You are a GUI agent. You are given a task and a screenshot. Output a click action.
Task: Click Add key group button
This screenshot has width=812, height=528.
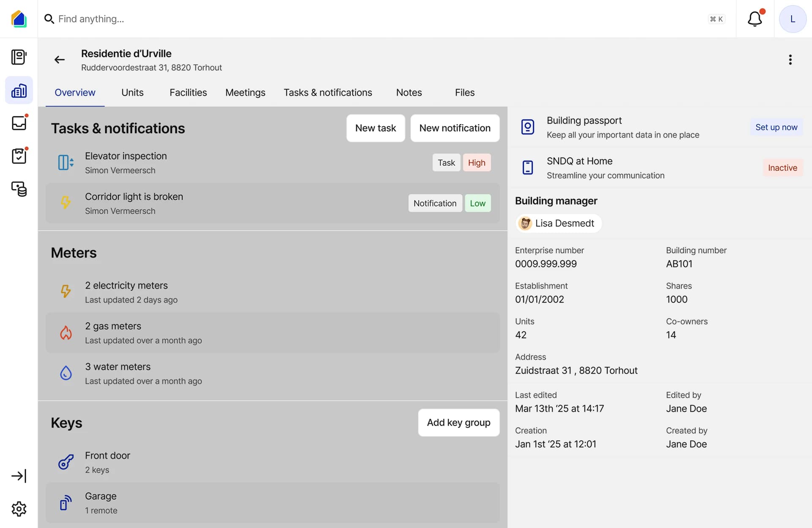[x=458, y=423]
